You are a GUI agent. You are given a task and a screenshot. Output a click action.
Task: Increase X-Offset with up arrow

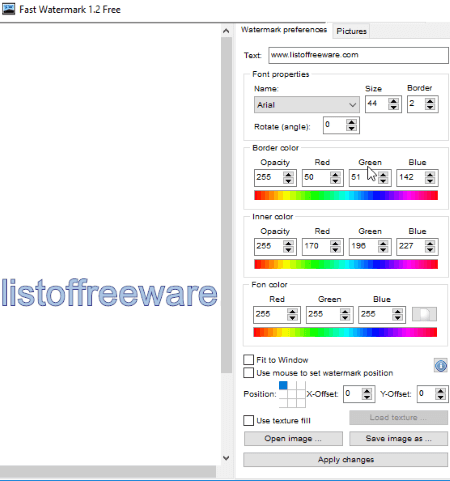coord(367,391)
